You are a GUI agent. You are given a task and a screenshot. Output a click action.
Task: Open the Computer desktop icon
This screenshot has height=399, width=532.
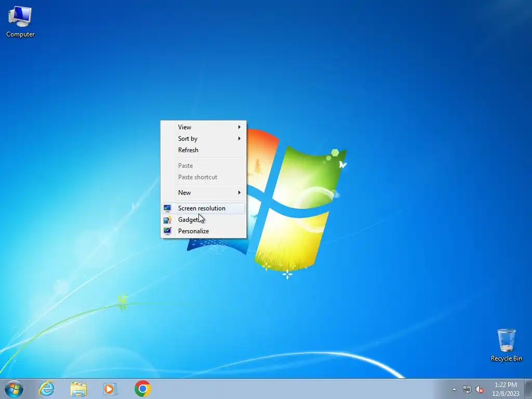coord(20,22)
